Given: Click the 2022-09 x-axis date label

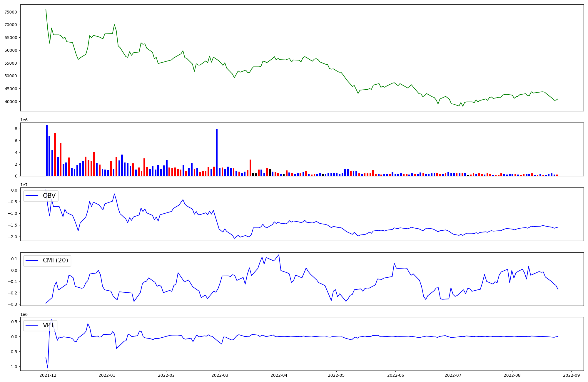Looking at the screenshot, I should [572, 375].
